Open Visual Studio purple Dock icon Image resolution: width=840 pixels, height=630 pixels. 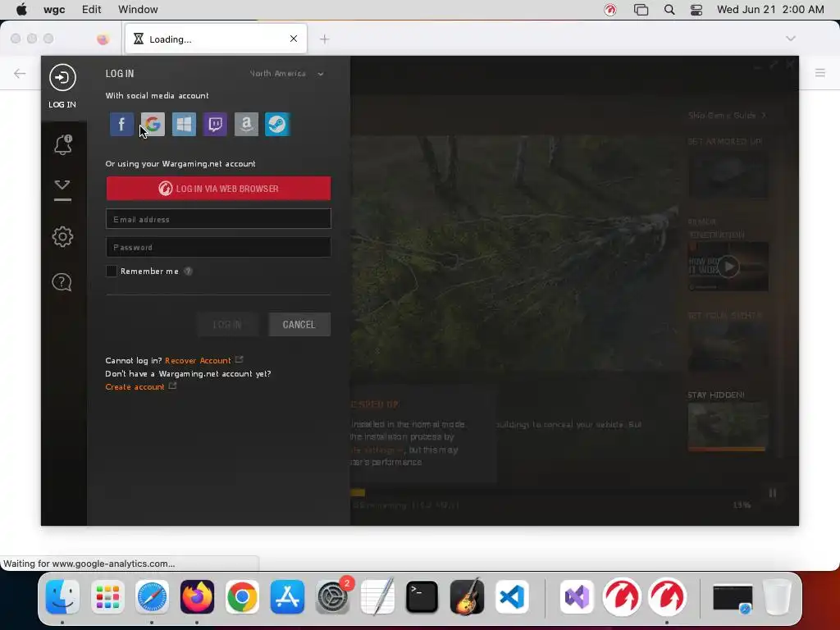tap(577, 596)
